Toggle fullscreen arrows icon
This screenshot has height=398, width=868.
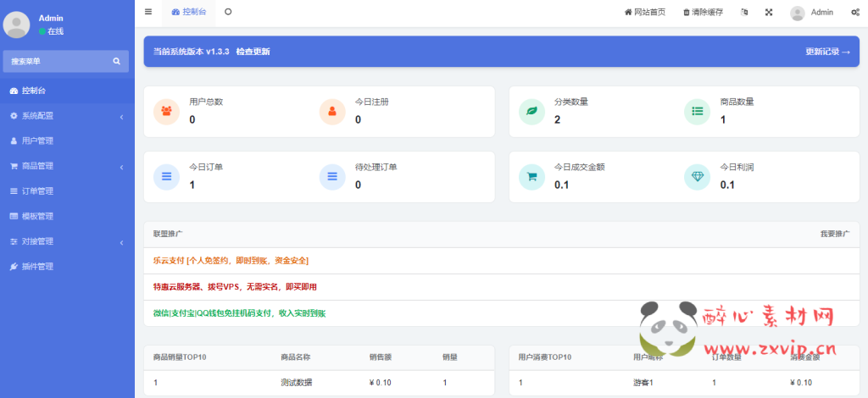pos(769,12)
